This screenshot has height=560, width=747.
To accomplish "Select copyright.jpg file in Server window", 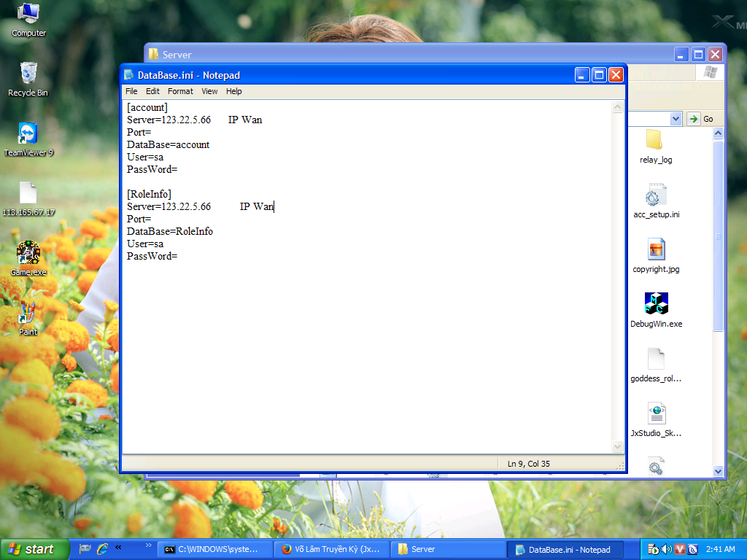I will (656, 256).
